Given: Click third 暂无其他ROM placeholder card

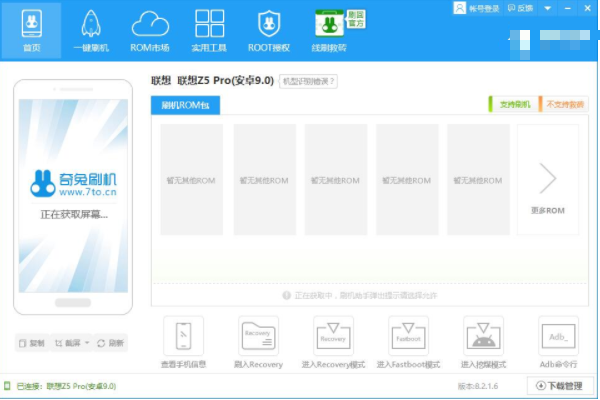Looking at the screenshot, I should point(336,180).
